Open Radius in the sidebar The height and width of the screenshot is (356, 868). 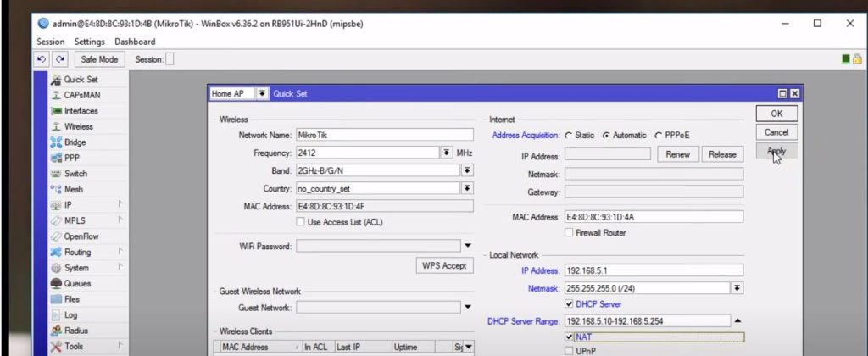(75, 331)
